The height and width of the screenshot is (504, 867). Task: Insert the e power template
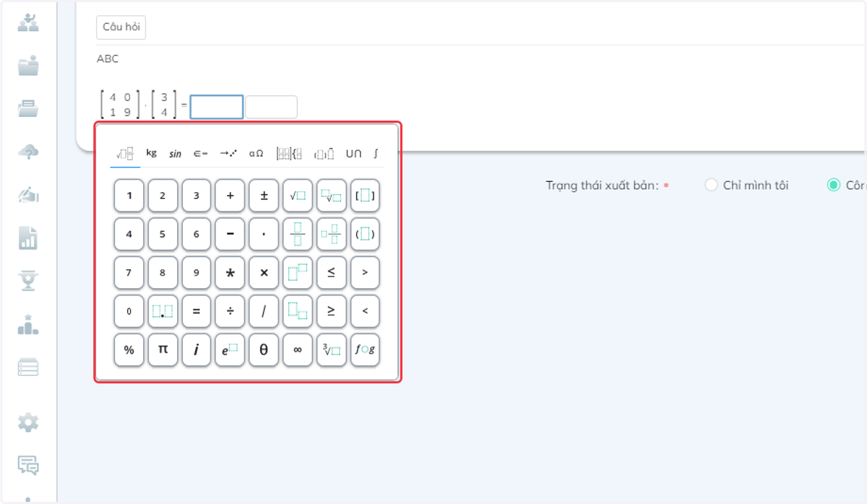(230, 350)
